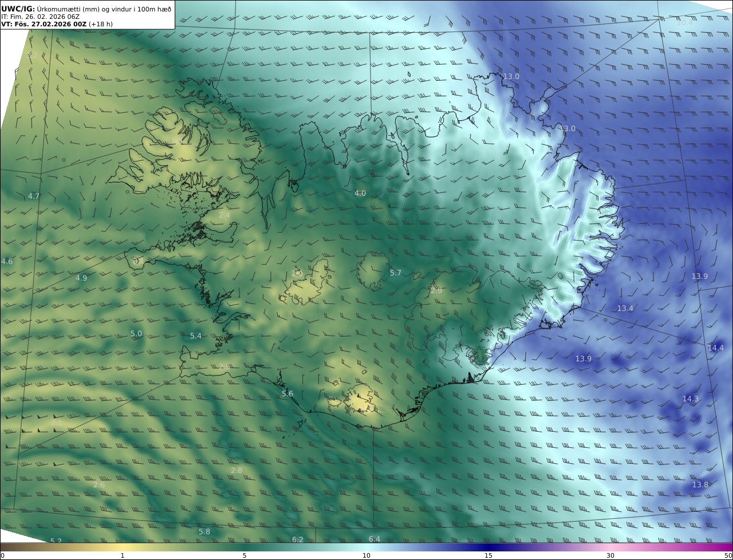Click the 13.4 value on the map
This screenshot has width=733, height=560.
pyautogui.click(x=625, y=308)
